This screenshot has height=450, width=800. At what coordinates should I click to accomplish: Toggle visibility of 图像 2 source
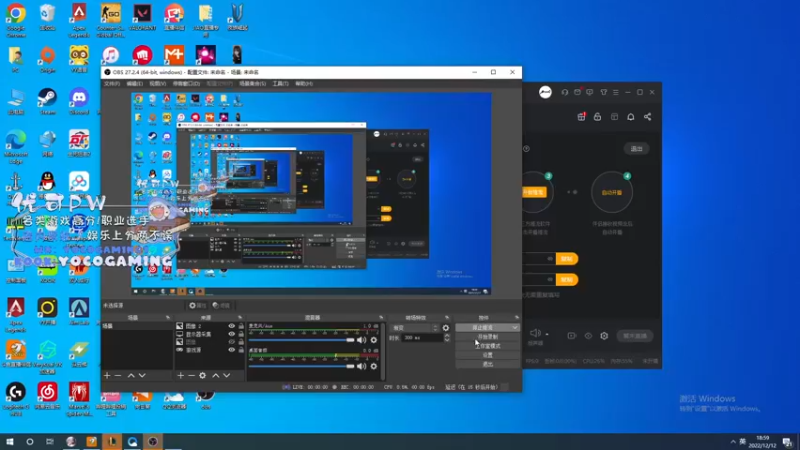click(232, 326)
